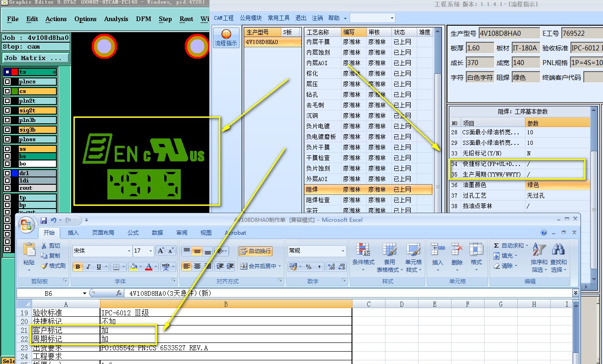Apply the red font color A
The image size is (603, 364).
[148, 267]
